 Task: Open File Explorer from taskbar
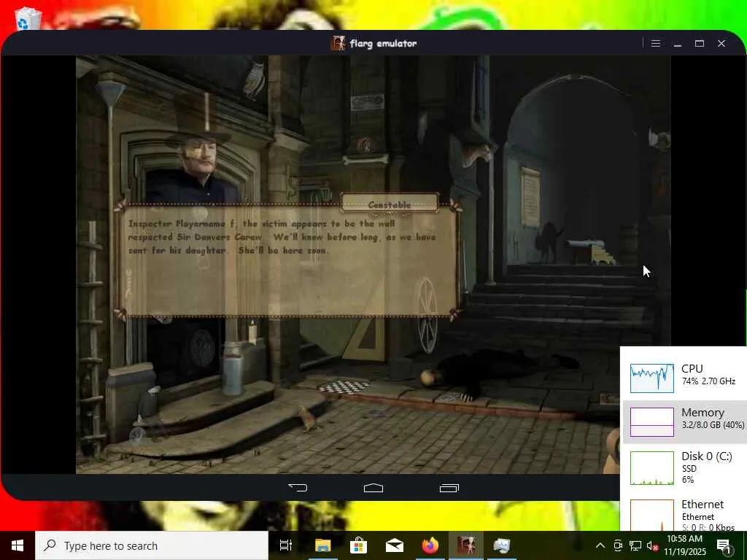(322, 545)
